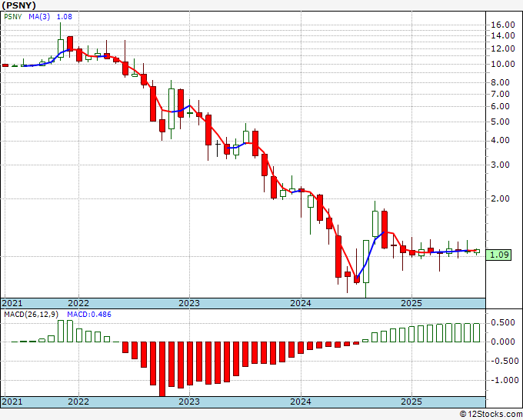The width and height of the screenshot is (523, 420).
Task: Click 2022 on the MACD timeline
Action: click(78, 402)
